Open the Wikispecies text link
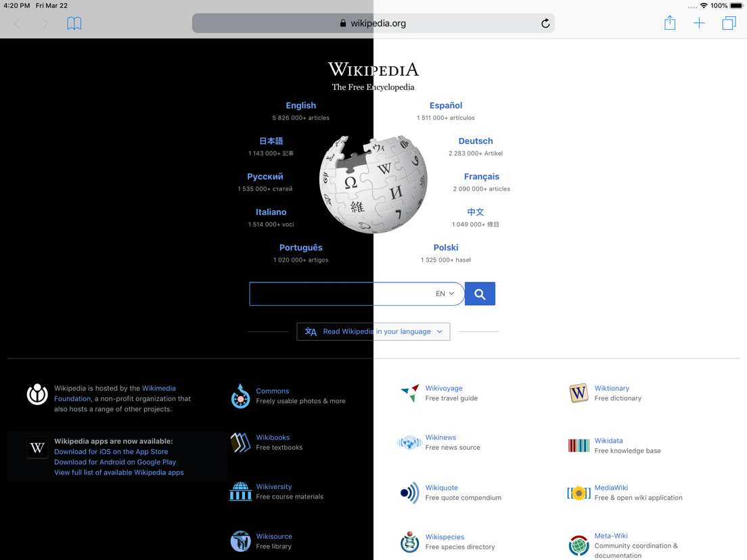This screenshot has width=747, height=560. pos(445,537)
